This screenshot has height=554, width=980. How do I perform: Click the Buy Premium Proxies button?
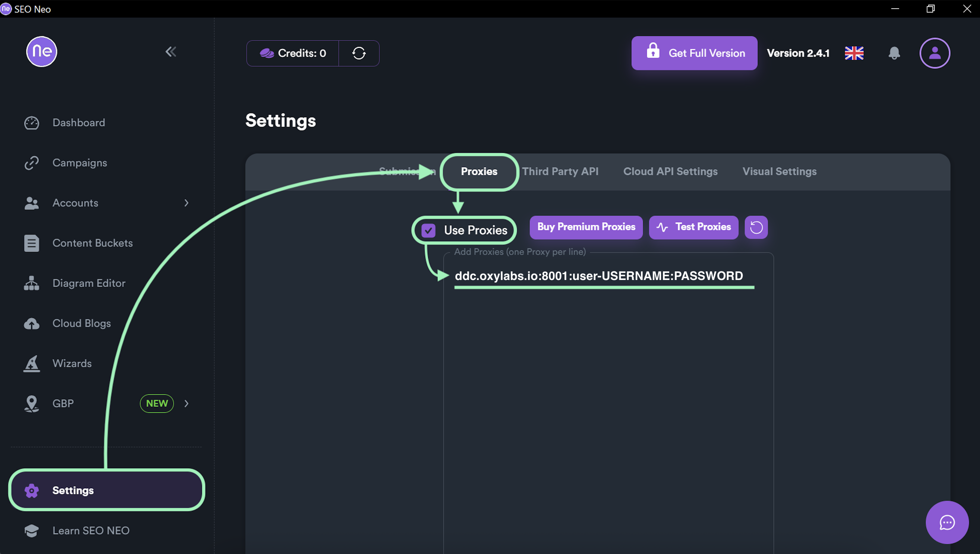tap(586, 227)
